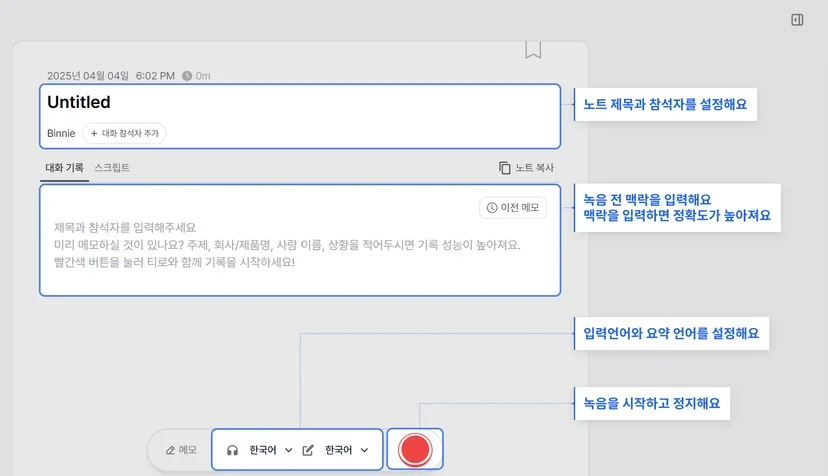This screenshot has height=476, width=828.
Task: Start recording with the red button
Action: (415, 450)
